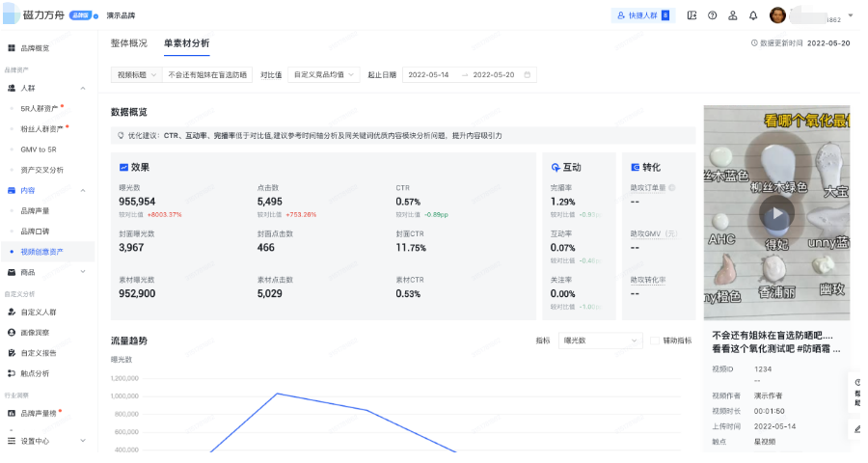
Task: Click the 完播率 value 1.29%
Action: [562, 202]
